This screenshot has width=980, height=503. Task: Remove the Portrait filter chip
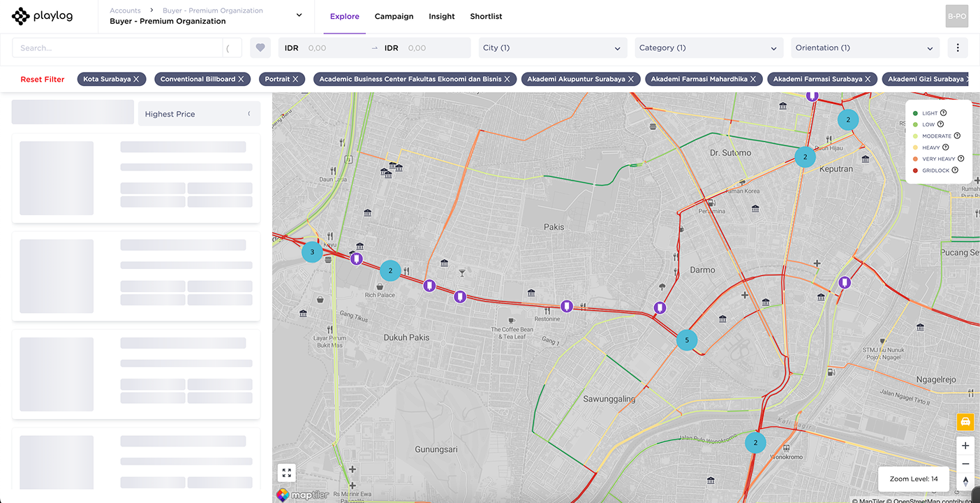pos(295,80)
